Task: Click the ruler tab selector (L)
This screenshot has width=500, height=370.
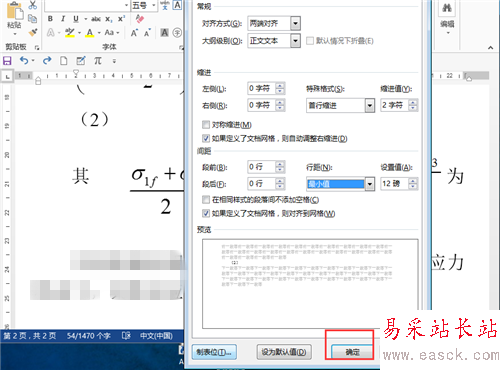Action: 7,76
